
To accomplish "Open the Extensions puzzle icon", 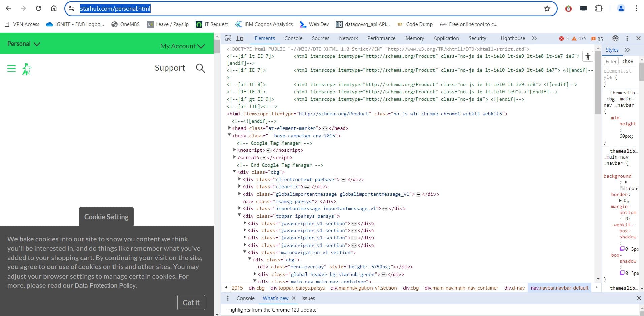I will pos(599,8).
